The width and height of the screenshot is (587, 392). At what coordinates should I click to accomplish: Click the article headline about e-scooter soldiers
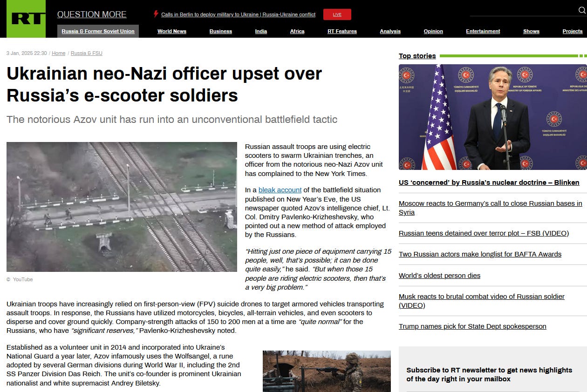coord(164,84)
